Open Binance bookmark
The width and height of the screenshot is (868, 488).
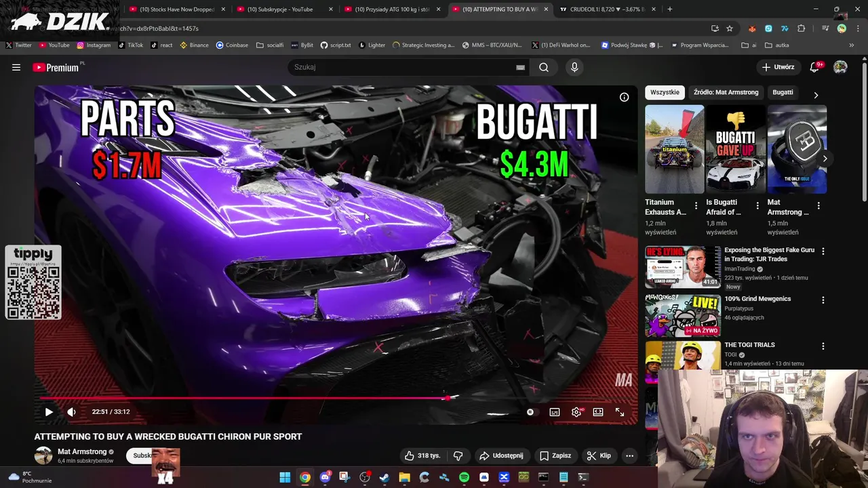click(194, 45)
